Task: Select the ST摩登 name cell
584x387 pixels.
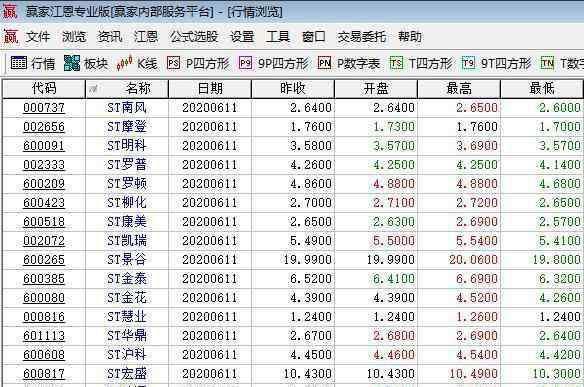Action: click(127, 127)
